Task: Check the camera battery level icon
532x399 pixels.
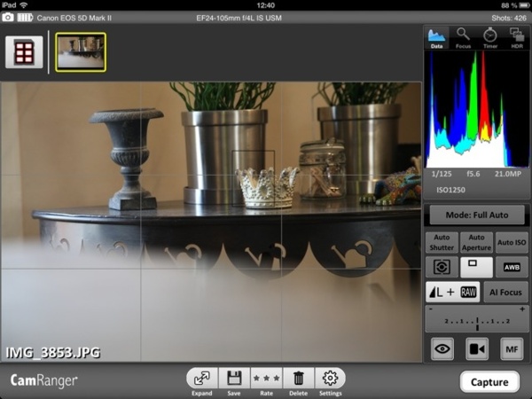Action: [25, 18]
